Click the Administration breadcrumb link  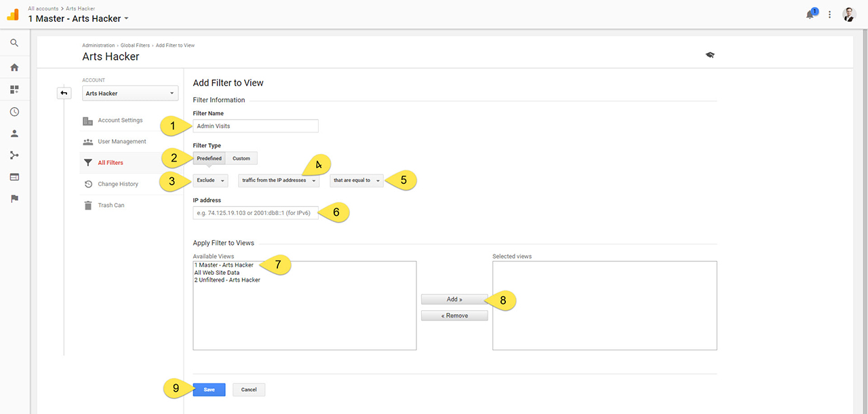tap(98, 45)
